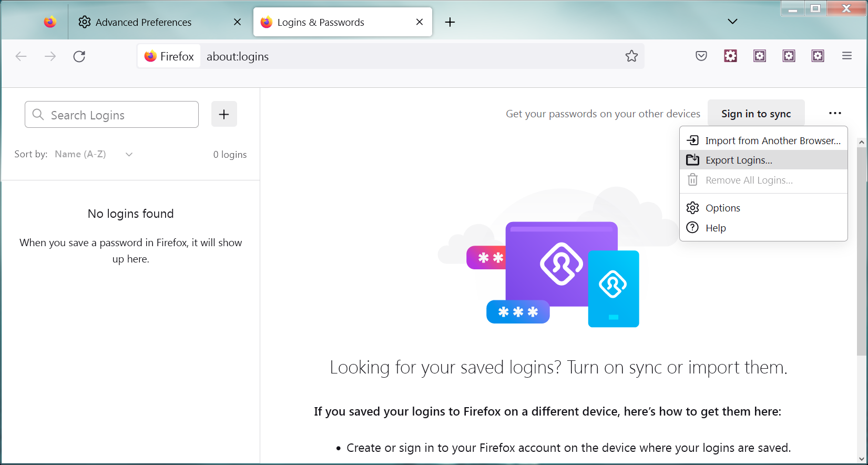Bookmark this page with the star icon
Viewport: 868px width, 465px height.
631,56
